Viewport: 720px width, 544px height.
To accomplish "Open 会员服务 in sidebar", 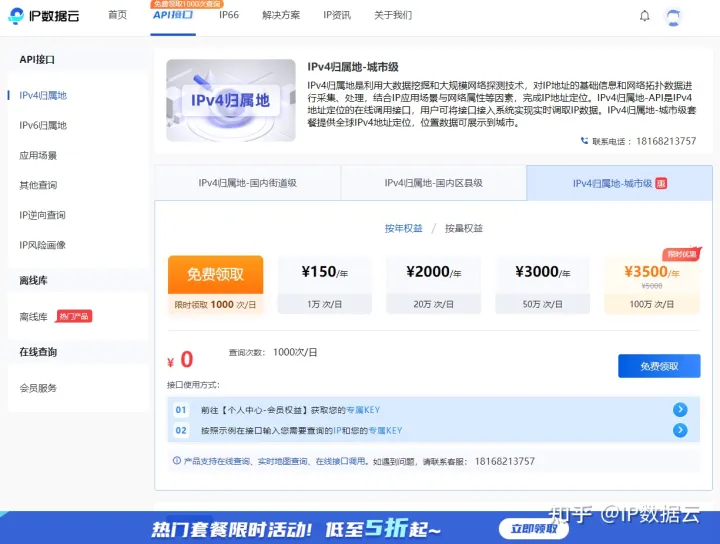I will click(38, 388).
